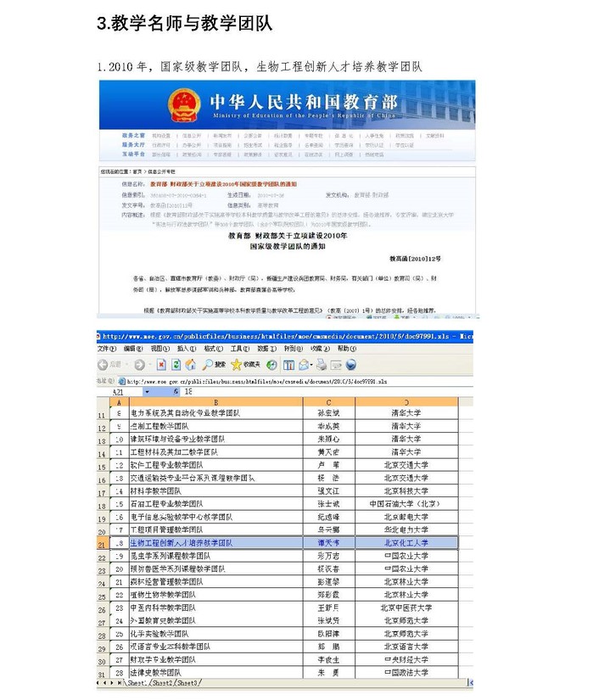Open the Forward button history dropdown arrow

(x=150, y=365)
